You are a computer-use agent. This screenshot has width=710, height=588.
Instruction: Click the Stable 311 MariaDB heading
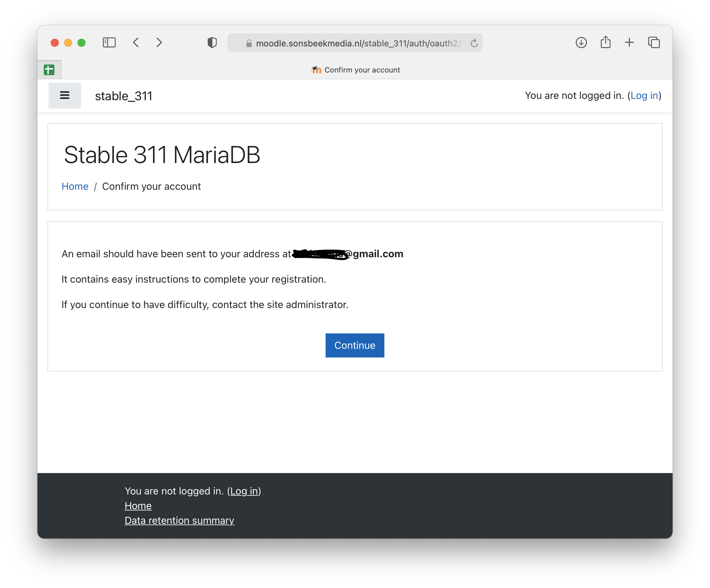[162, 155]
